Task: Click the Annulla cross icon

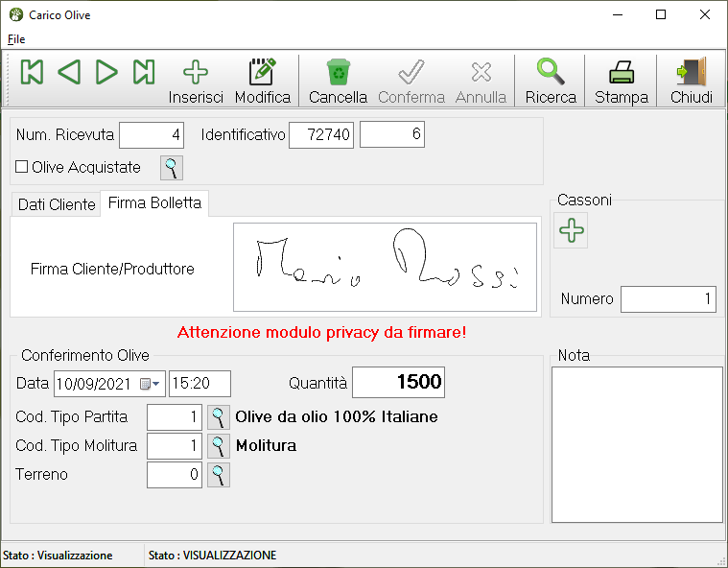Action: coord(481,72)
